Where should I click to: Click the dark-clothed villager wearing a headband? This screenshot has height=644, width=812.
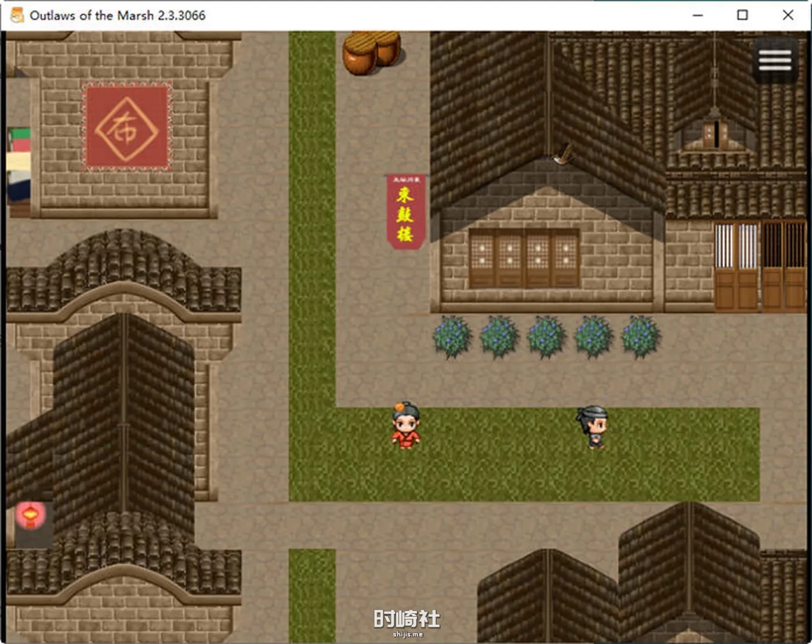coord(593,427)
